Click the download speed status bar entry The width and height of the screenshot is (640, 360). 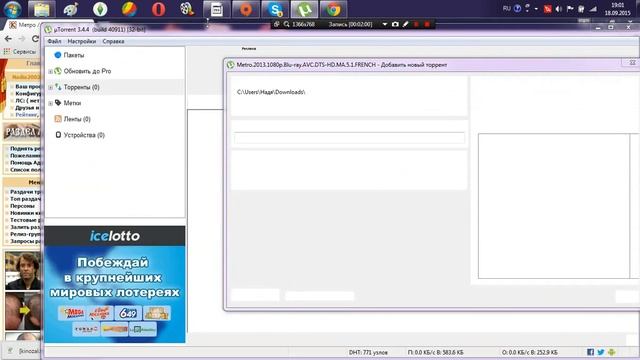(x=436, y=352)
